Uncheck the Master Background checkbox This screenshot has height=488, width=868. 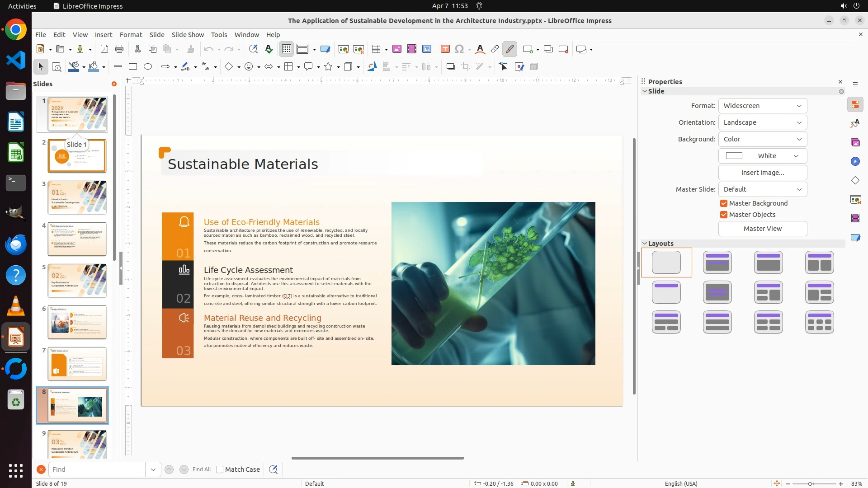pyautogui.click(x=724, y=203)
